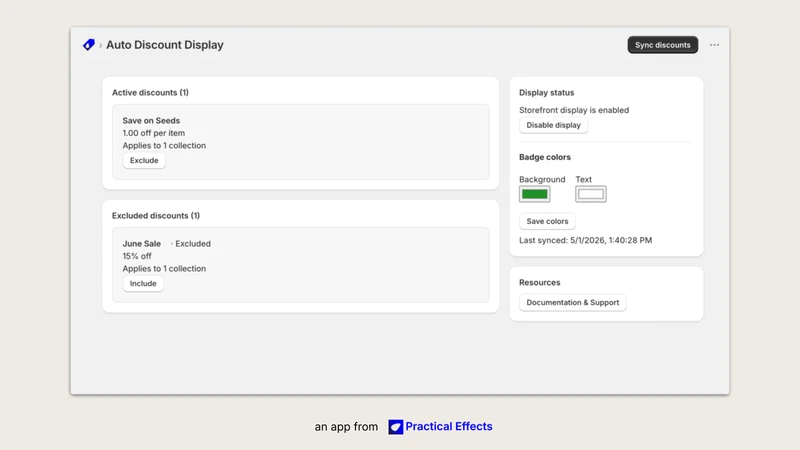Click Storefront display is enabled text
Viewport: 800px width, 450px height.
coord(574,110)
